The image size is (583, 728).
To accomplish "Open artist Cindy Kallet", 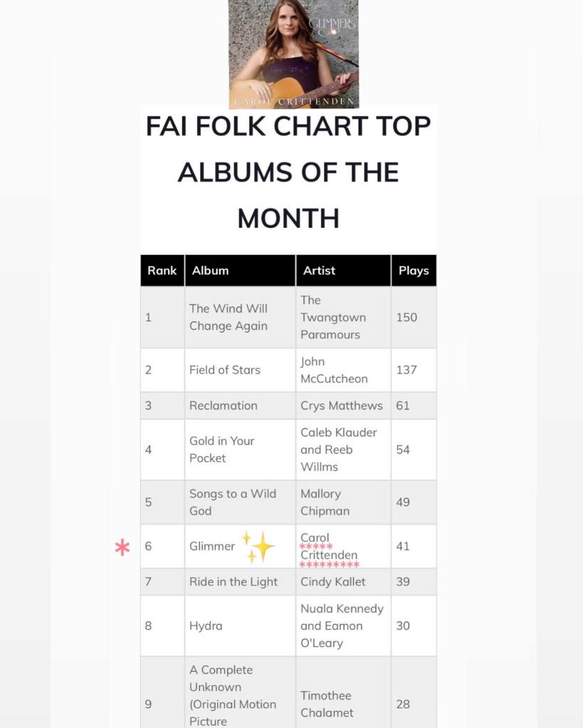I will click(332, 581).
